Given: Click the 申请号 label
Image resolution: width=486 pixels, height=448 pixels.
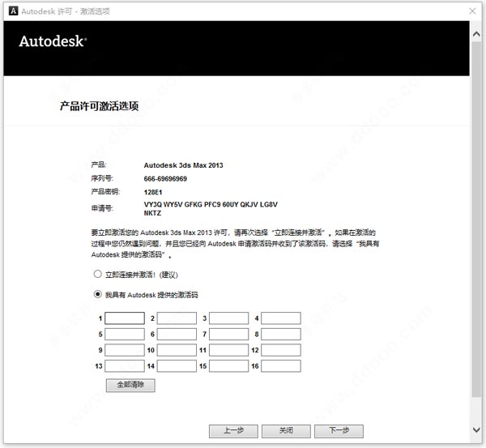Looking at the screenshot, I should click(102, 209).
